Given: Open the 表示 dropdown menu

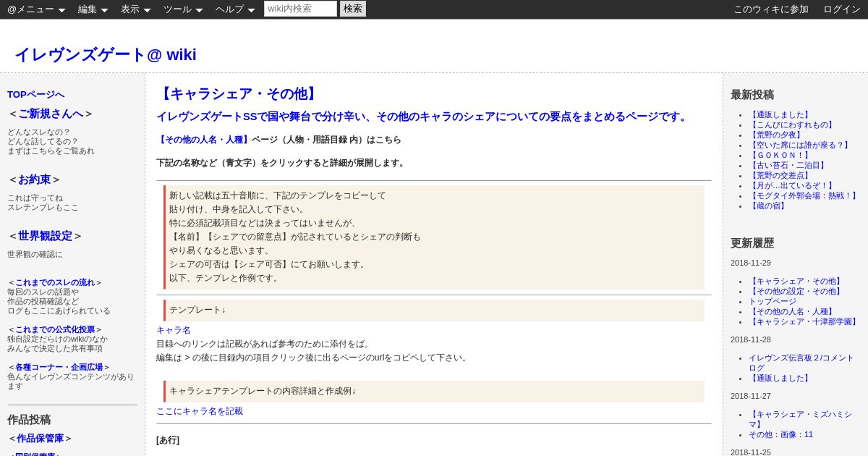Looking at the screenshot, I should click(x=135, y=9).
